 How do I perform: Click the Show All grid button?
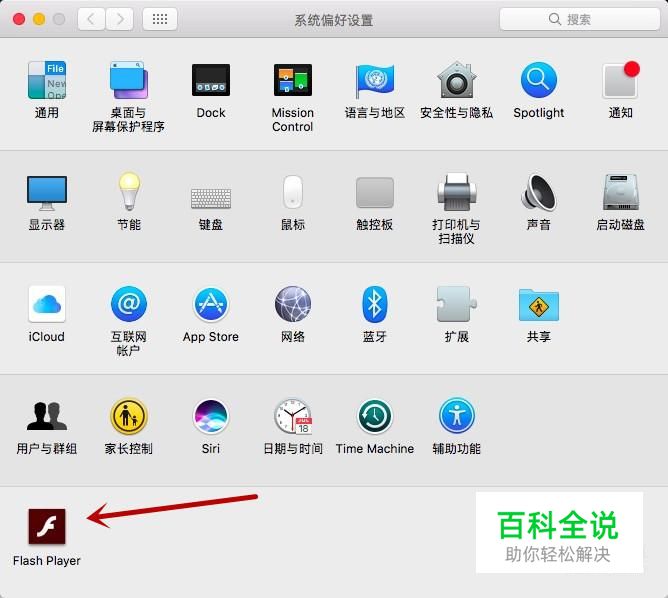pos(160,19)
